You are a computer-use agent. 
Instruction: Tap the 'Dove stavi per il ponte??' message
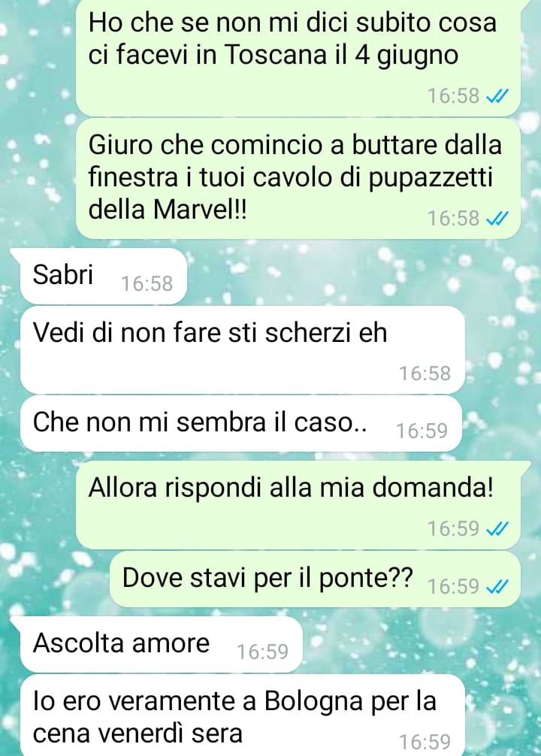[316, 579]
